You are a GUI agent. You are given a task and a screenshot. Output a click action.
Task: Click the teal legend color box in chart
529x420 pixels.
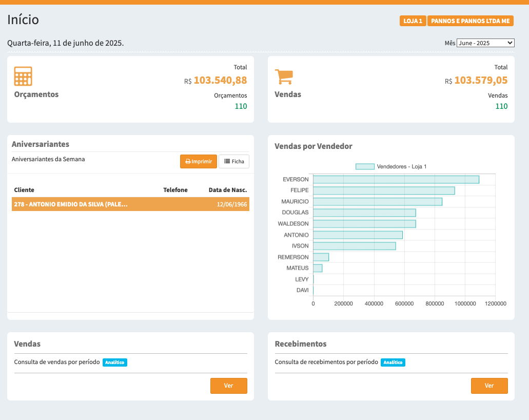click(365, 166)
